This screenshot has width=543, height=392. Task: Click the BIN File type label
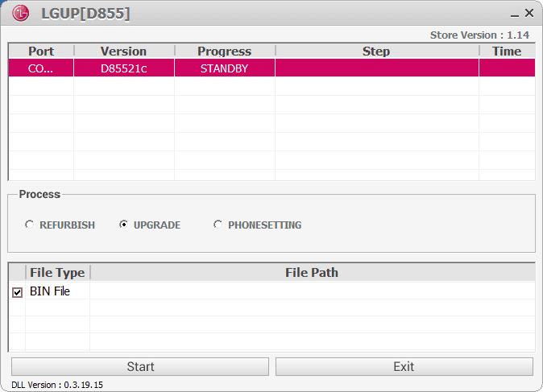[50, 291]
